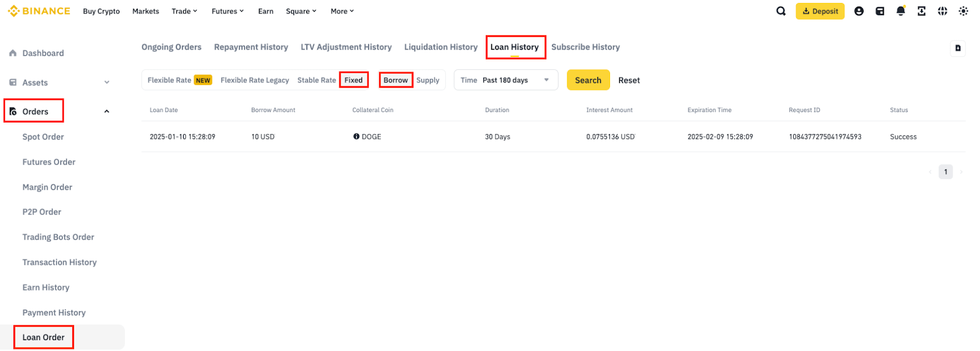Open Futures Order in sidebar
980x351 pixels.
click(x=49, y=162)
